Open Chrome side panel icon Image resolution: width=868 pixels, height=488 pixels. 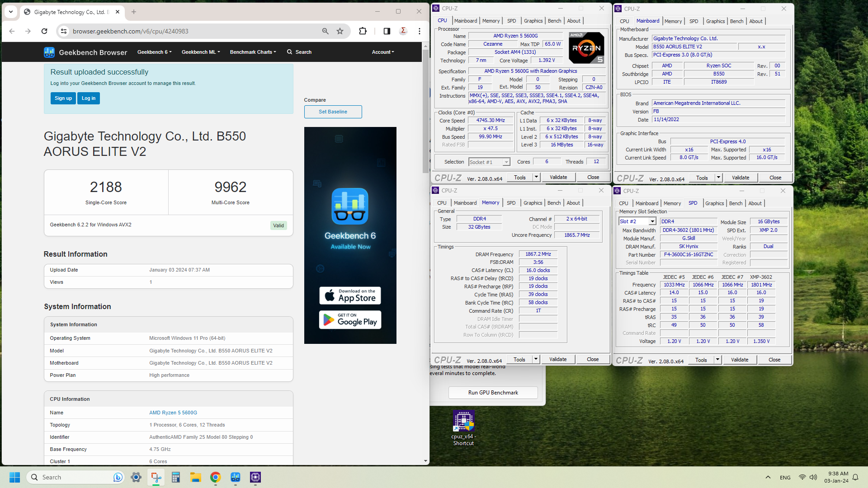tap(387, 31)
